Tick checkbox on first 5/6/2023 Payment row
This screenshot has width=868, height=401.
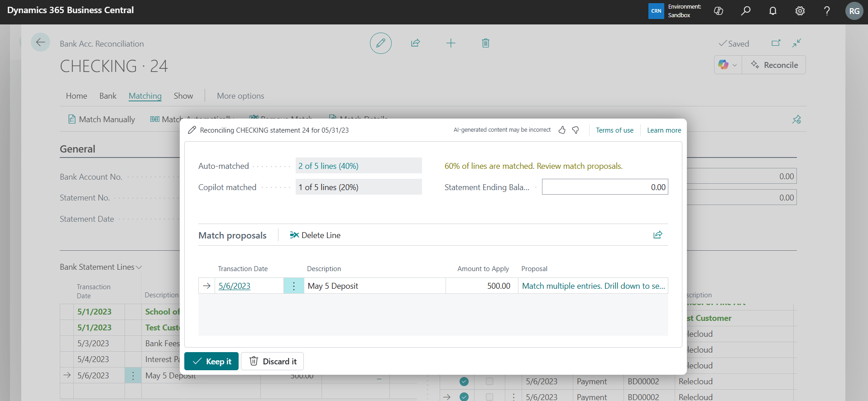489,382
